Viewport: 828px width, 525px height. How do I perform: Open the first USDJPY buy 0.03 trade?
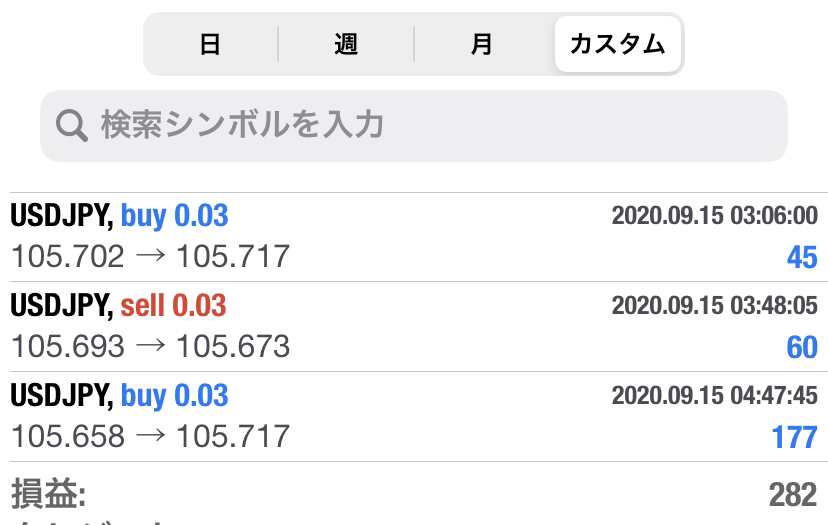[x=414, y=237]
